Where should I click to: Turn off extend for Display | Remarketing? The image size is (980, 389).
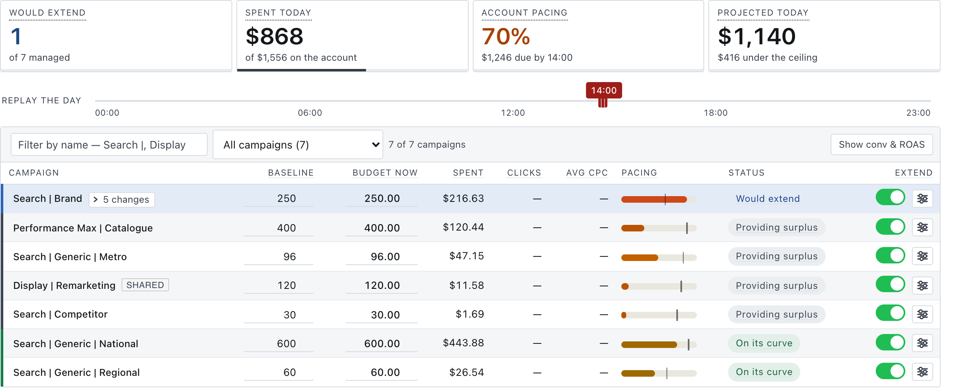(x=890, y=284)
